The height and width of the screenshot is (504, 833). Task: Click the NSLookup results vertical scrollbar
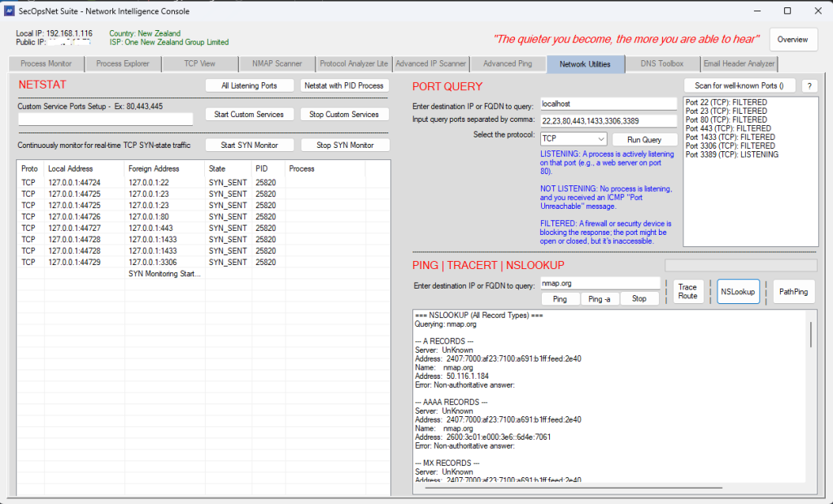click(x=809, y=333)
